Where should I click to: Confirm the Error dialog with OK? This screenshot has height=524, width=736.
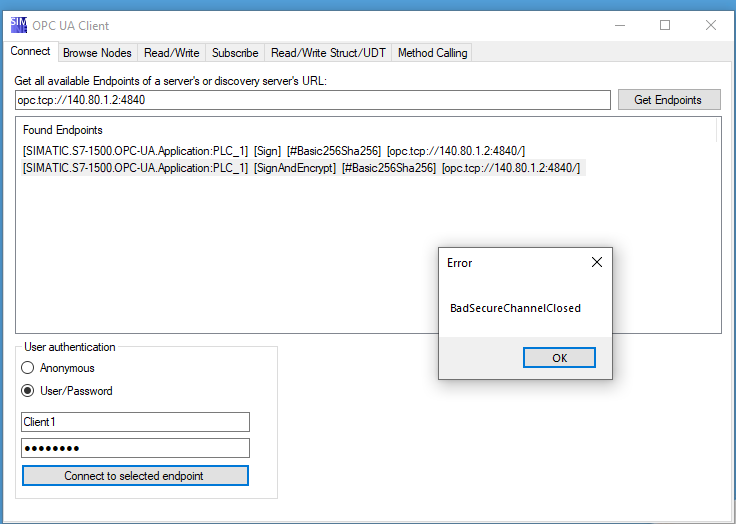[559, 358]
